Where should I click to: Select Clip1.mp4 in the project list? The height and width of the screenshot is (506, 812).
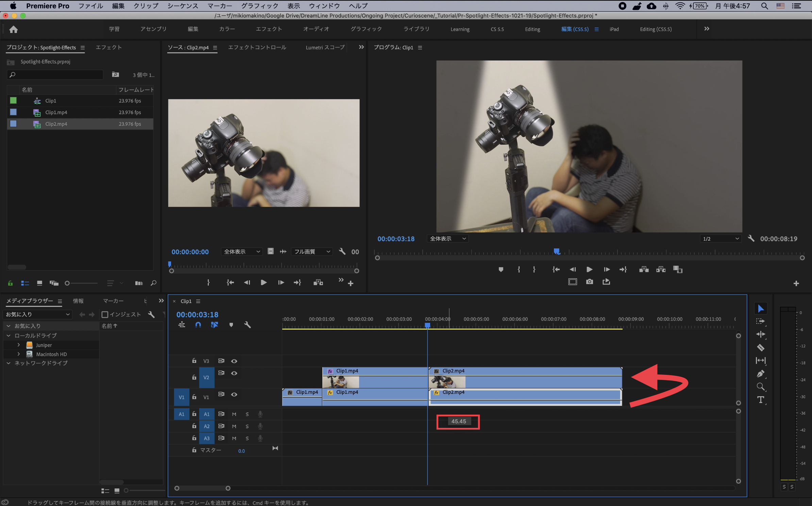[x=56, y=112]
